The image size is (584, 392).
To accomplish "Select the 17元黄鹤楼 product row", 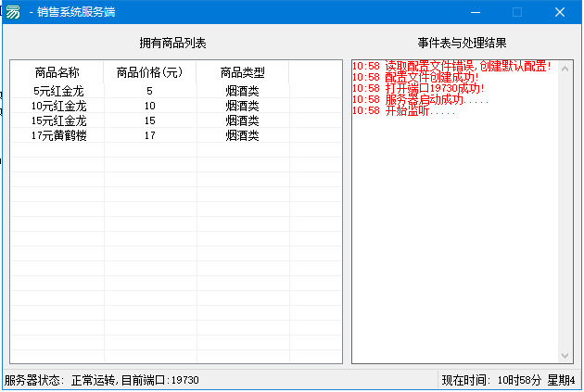I will [x=57, y=136].
